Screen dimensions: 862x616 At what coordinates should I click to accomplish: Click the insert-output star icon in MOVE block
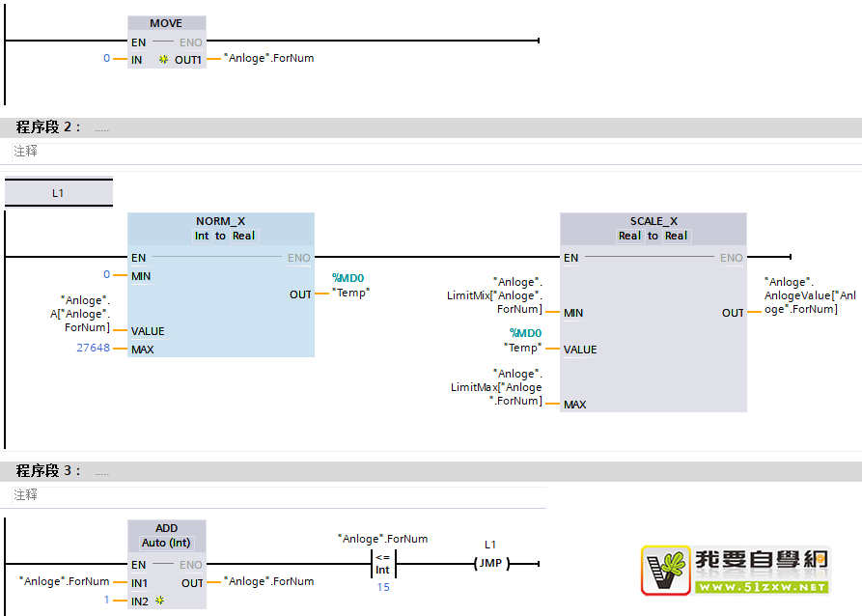tap(164, 60)
